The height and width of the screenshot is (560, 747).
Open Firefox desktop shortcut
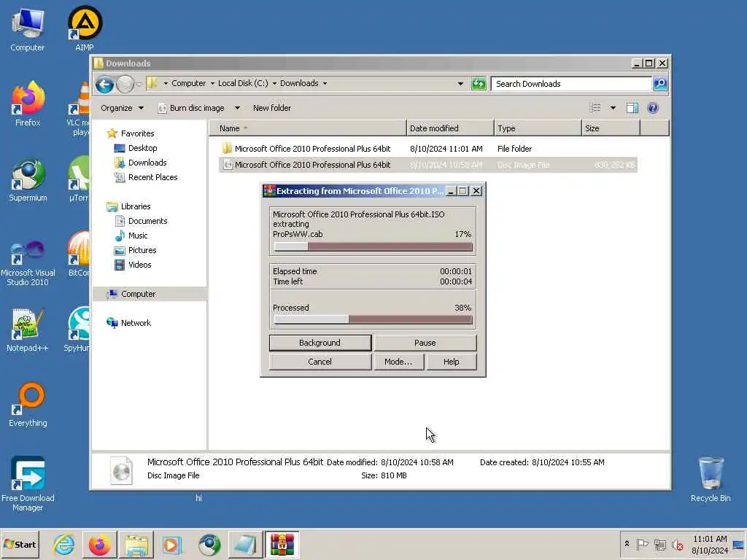pos(28,104)
